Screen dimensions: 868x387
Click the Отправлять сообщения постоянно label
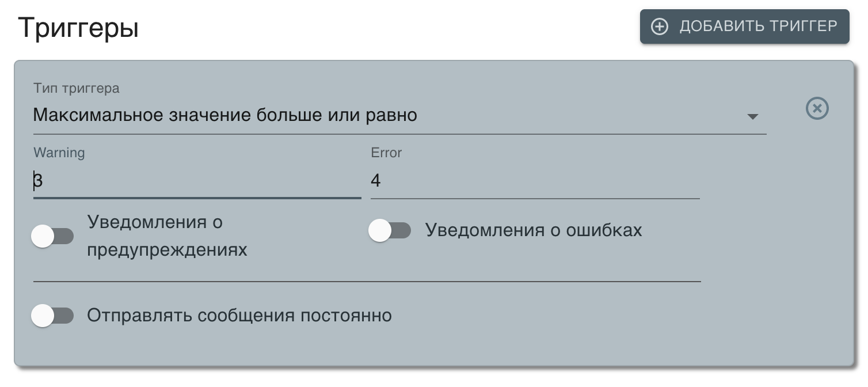coord(239,316)
